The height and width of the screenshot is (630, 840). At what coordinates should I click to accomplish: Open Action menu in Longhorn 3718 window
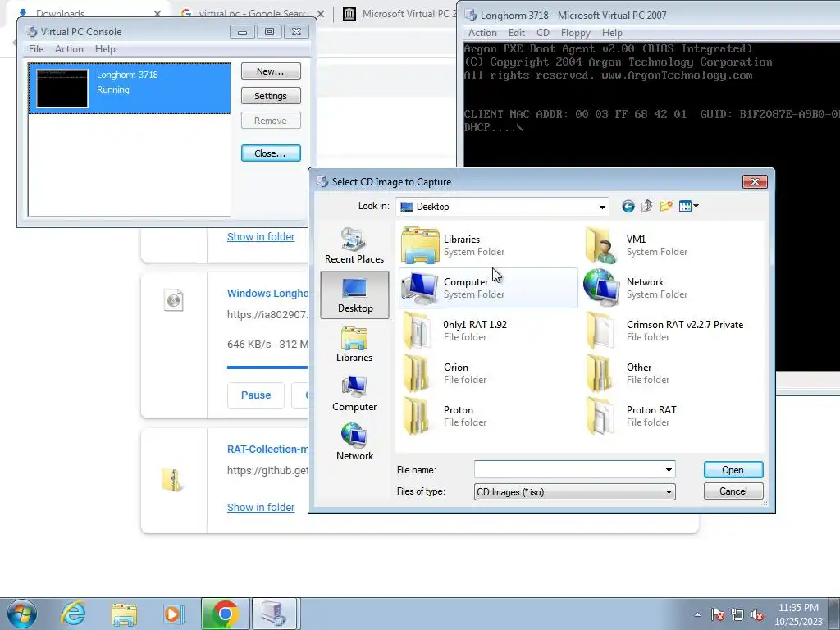tap(482, 33)
